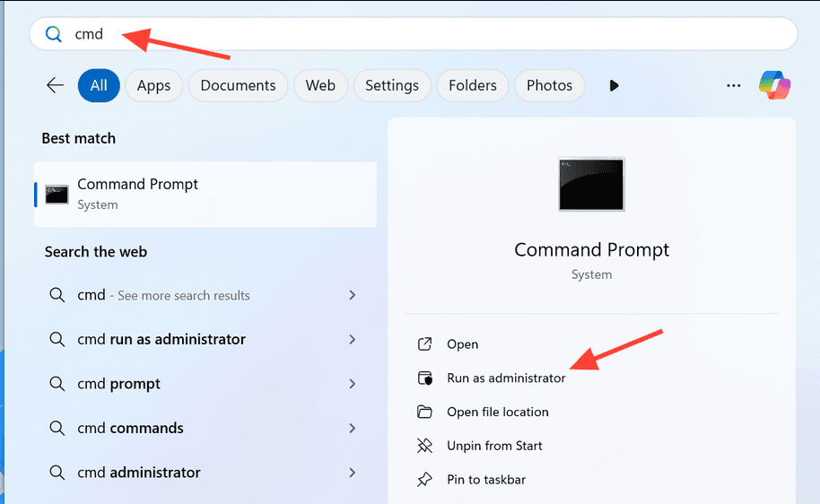Click the large Command Prompt preview icon

[x=591, y=185]
